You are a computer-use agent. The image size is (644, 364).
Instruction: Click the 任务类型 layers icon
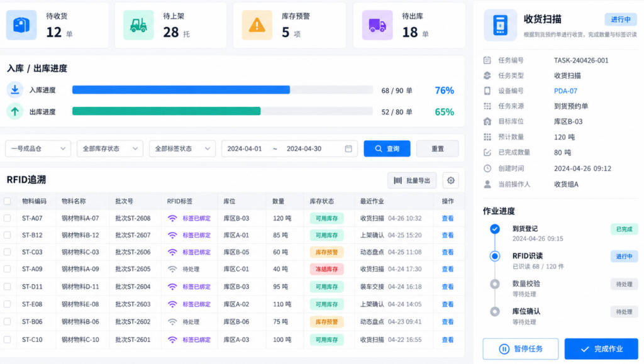[x=487, y=75]
